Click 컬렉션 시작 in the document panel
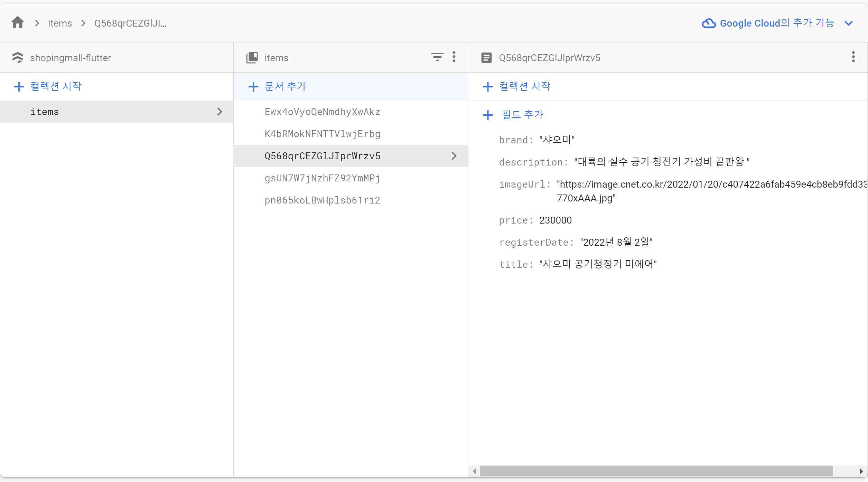868x482 pixels. [x=517, y=86]
